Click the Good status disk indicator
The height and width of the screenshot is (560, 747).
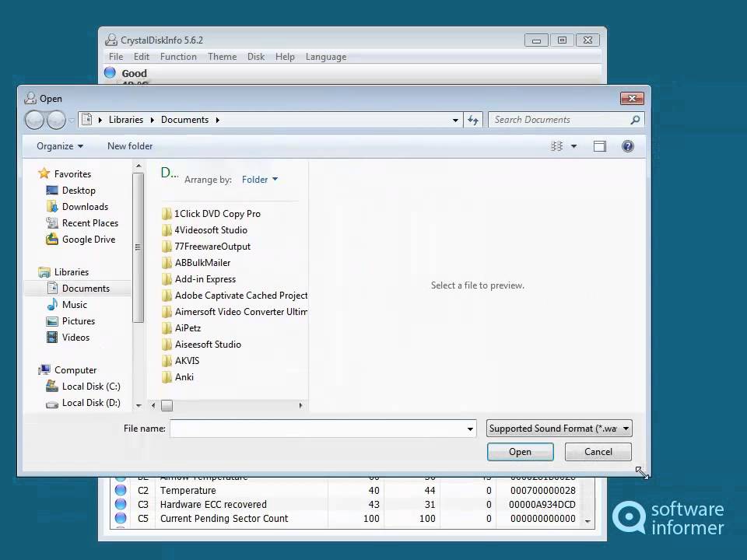coord(110,73)
